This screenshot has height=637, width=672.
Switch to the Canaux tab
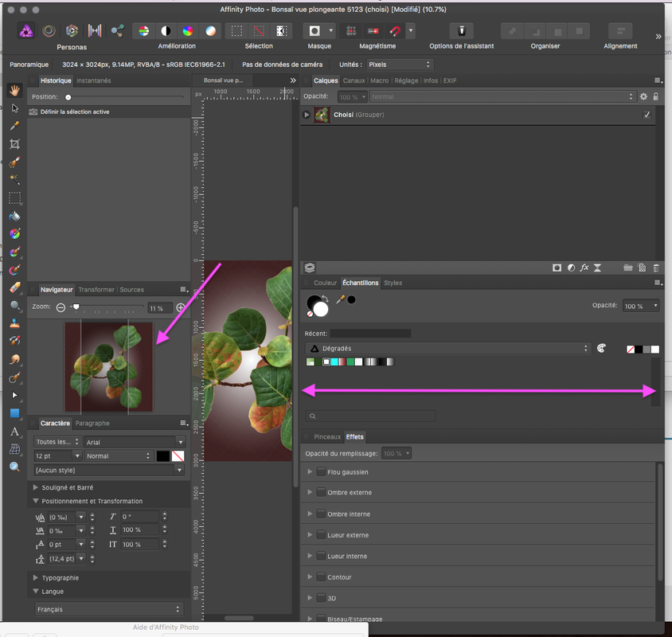[354, 80]
